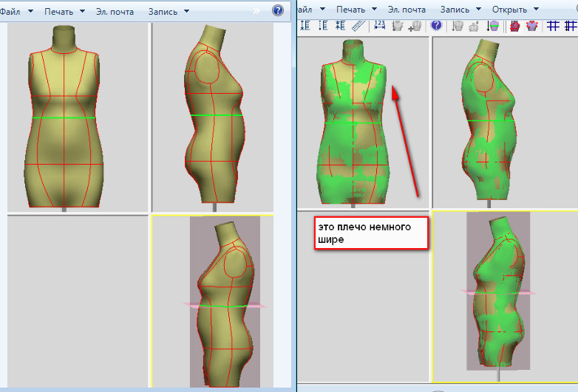Open the Файл menu in the left window
This screenshot has width=578, height=392.
[10, 11]
